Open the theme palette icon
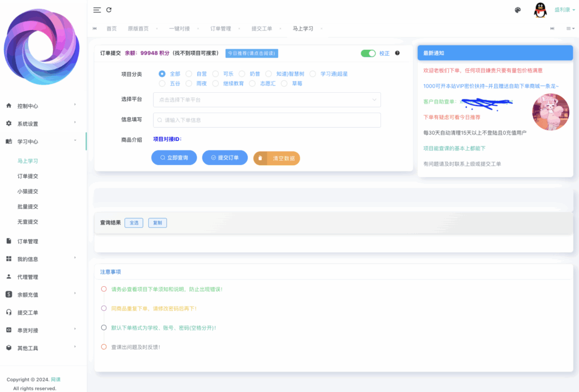The width and height of the screenshot is (579, 392). (517, 10)
